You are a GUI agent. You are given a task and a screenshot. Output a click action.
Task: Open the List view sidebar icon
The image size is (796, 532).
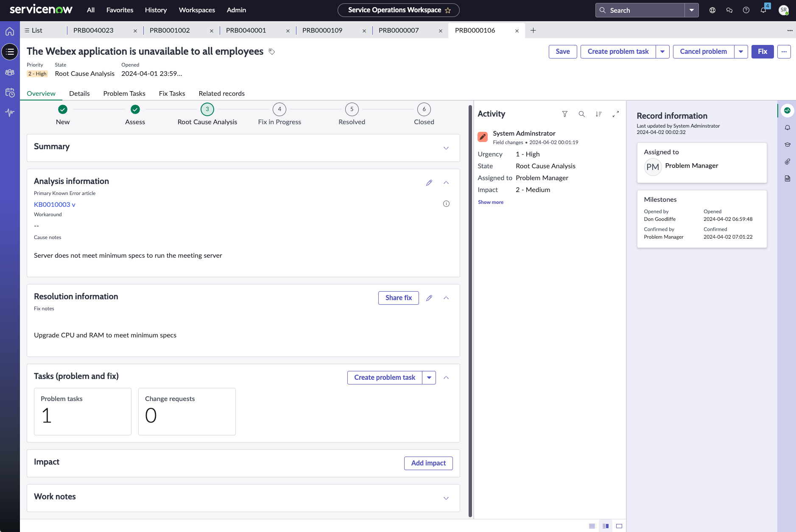[x=10, y=52]
